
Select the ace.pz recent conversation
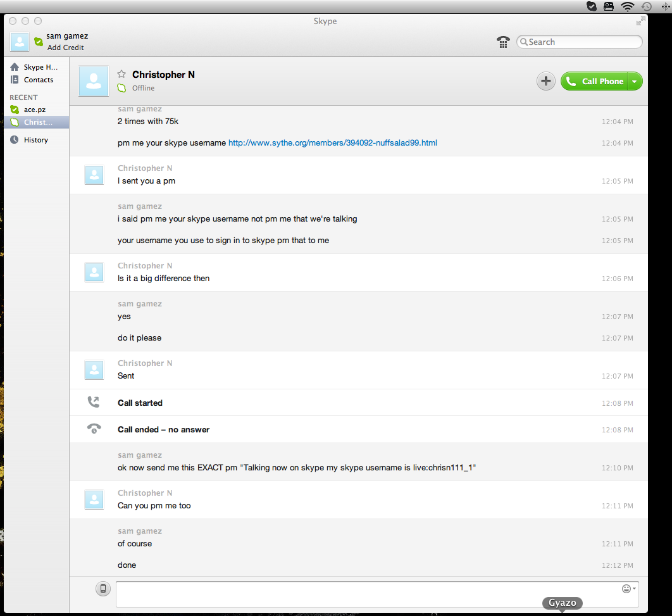coord(34,110)
